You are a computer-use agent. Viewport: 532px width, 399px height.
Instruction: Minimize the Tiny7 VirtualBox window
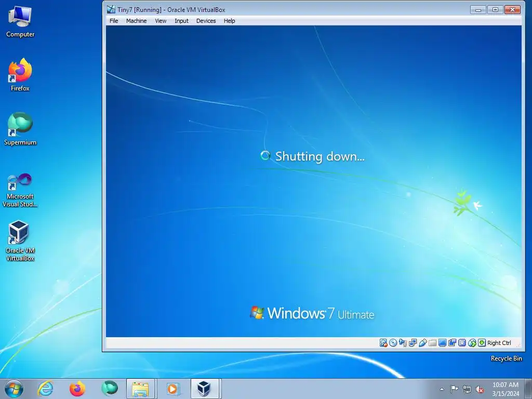pos(478,9)
